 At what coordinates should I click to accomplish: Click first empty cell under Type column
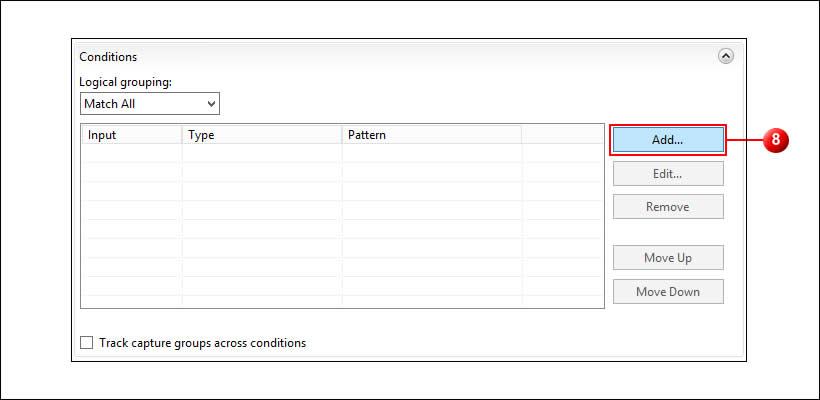[262, 153]
